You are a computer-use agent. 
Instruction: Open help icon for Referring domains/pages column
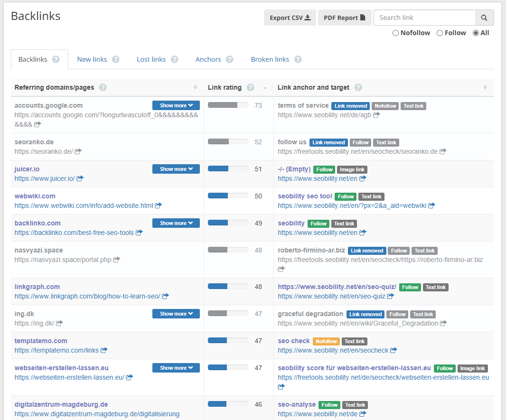(x=103, y=87)
